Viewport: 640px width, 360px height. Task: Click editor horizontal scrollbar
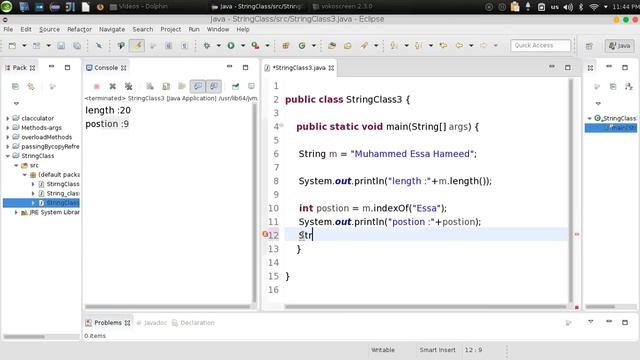coord(425,307)
